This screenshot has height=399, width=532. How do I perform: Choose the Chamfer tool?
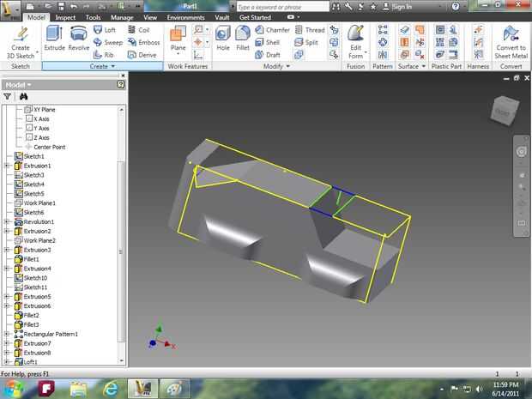tap(273, 30)
